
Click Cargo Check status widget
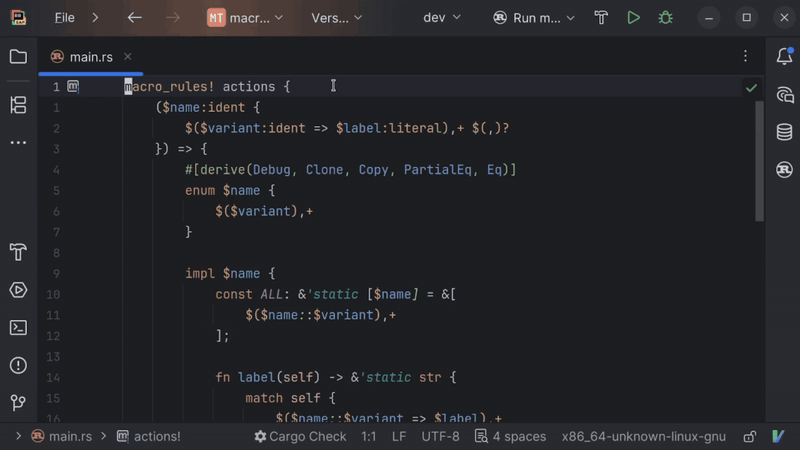pos(300,436)
